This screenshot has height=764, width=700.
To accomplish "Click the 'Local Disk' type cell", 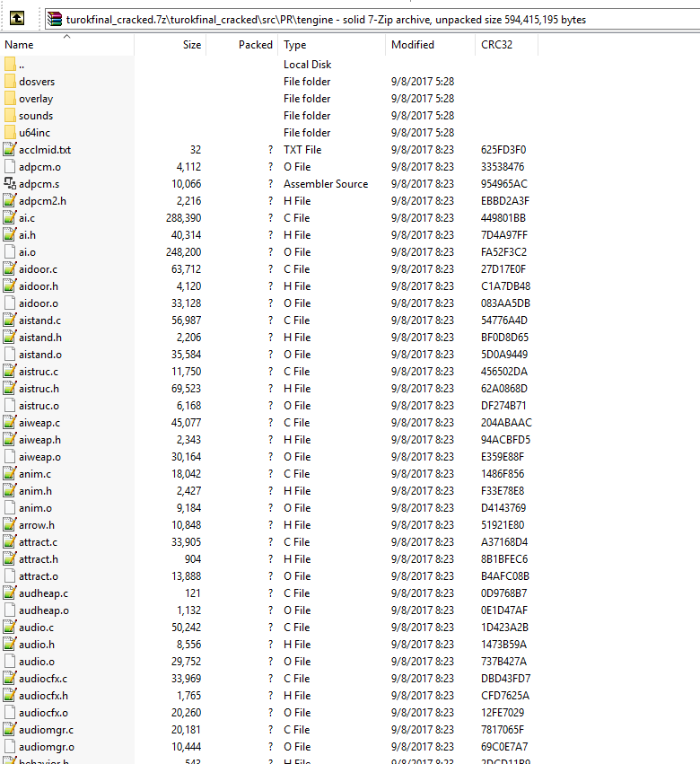I will 307,65.
